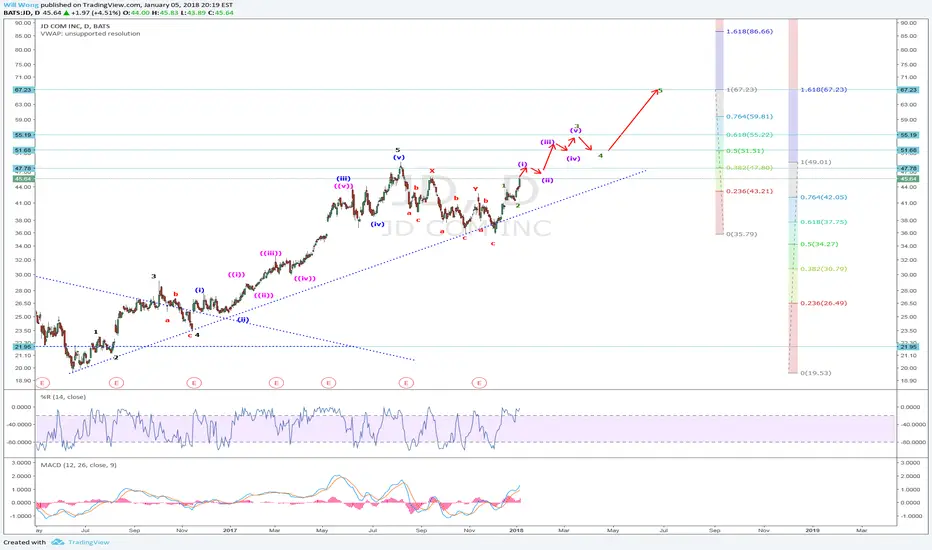Click the earnings E marker nearest the May 2017 label

tap(328, 383)
